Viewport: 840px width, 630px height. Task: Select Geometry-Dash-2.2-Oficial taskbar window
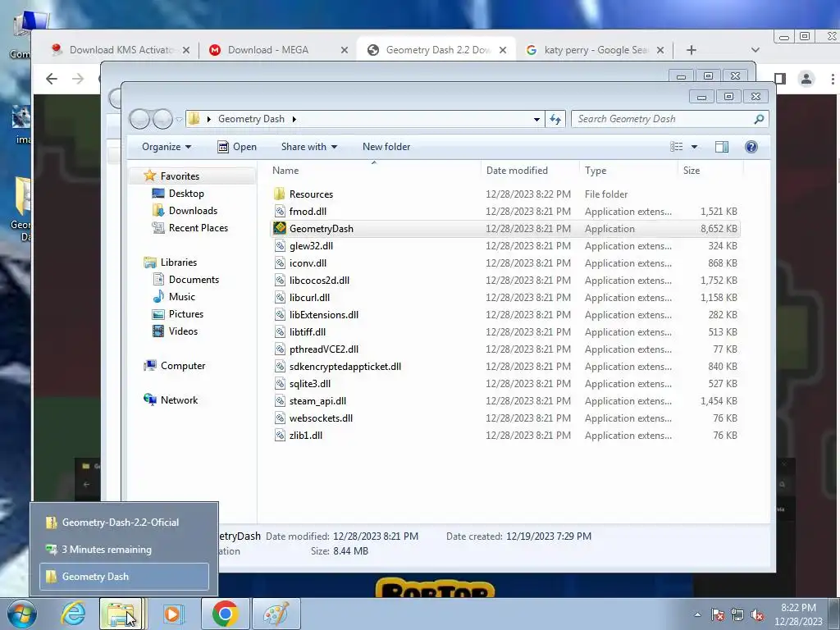(125, 523)
